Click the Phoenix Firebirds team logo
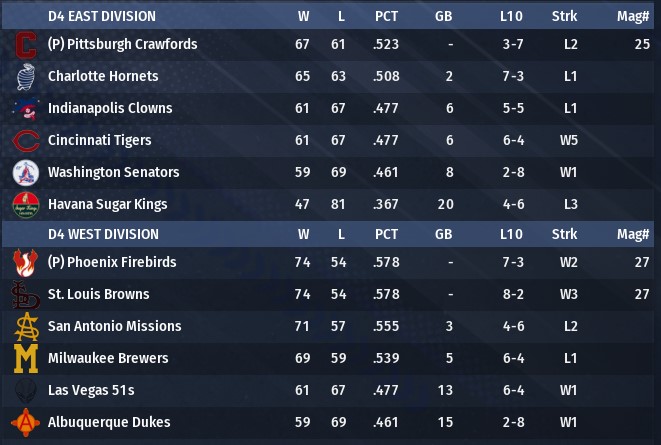 tap(25, 263)
